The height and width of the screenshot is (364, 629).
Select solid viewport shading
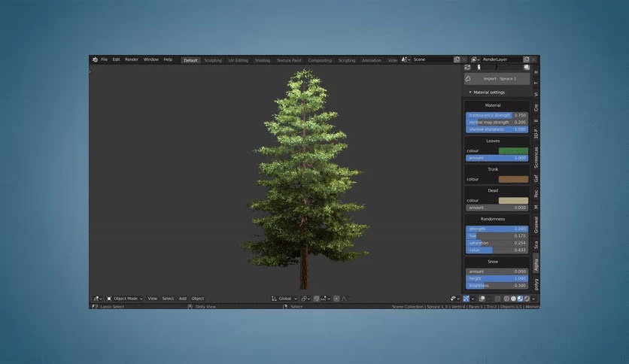point(513,299)
